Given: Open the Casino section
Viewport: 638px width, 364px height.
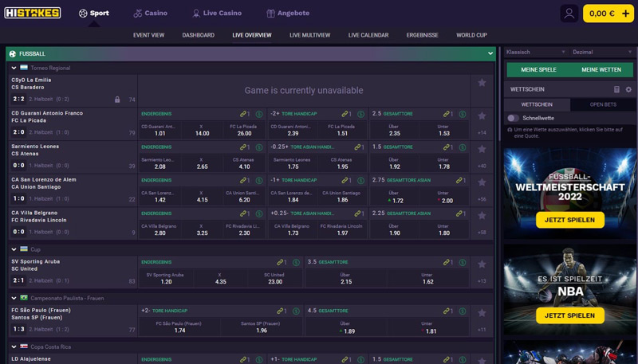Looking at the screenshot, I should click(x=151, y=13).
